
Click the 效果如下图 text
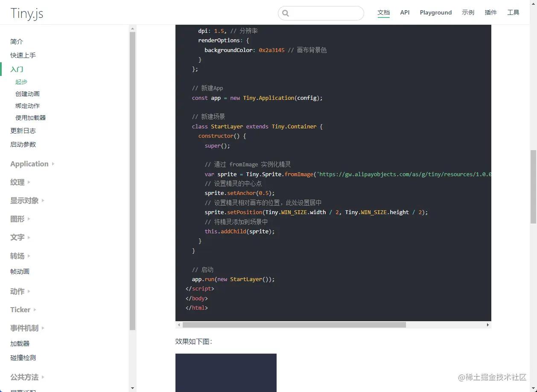tap(194, 341)
